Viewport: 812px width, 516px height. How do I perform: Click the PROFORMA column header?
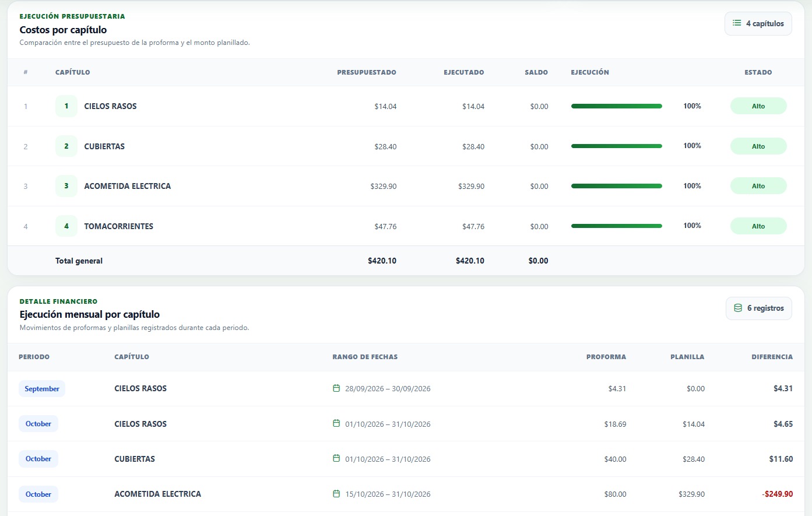[606, 357]
